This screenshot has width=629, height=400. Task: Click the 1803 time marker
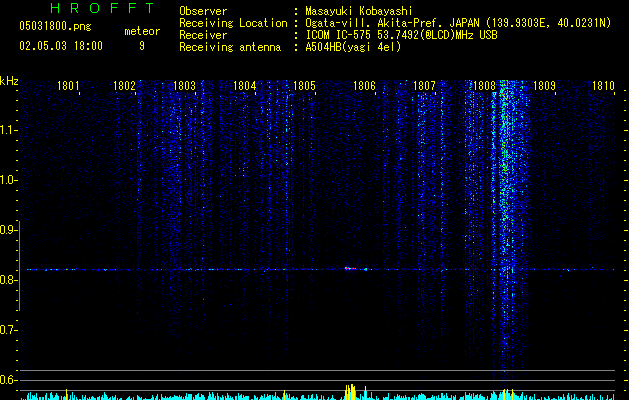point(184,86)
